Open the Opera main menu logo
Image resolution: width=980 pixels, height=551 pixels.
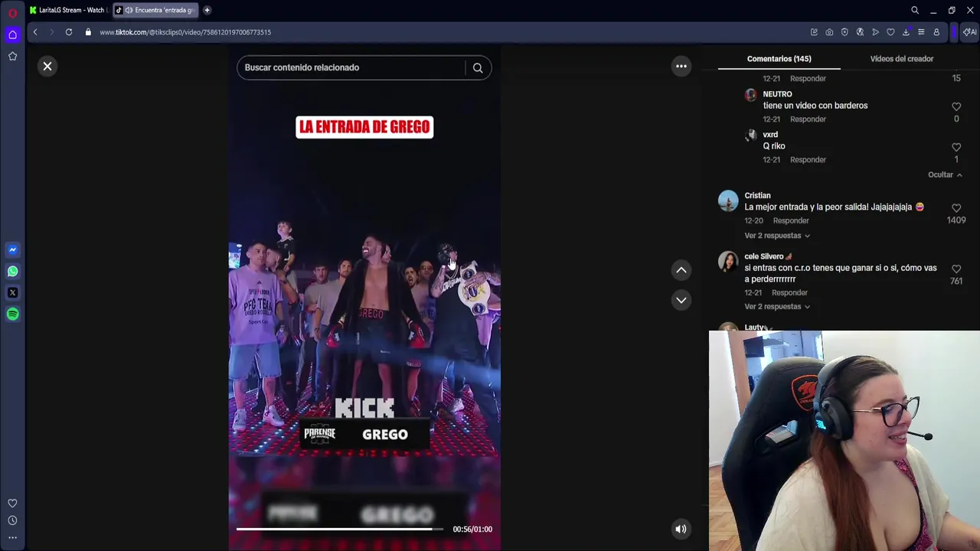[12, 13]
